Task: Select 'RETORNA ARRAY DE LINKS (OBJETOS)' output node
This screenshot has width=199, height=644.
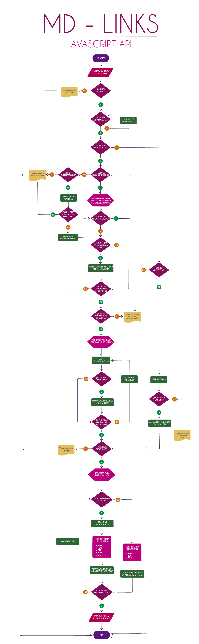Action: [101, 617]
